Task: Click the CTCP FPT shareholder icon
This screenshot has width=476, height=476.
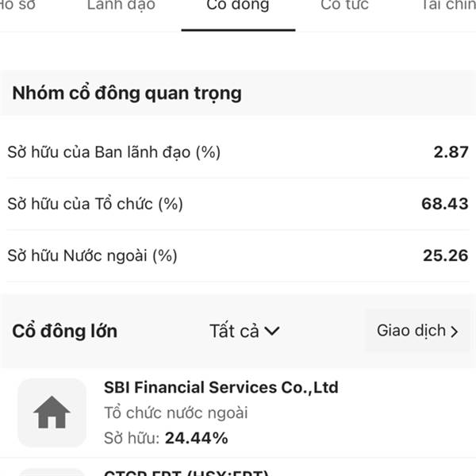Action: click(52, 472)
